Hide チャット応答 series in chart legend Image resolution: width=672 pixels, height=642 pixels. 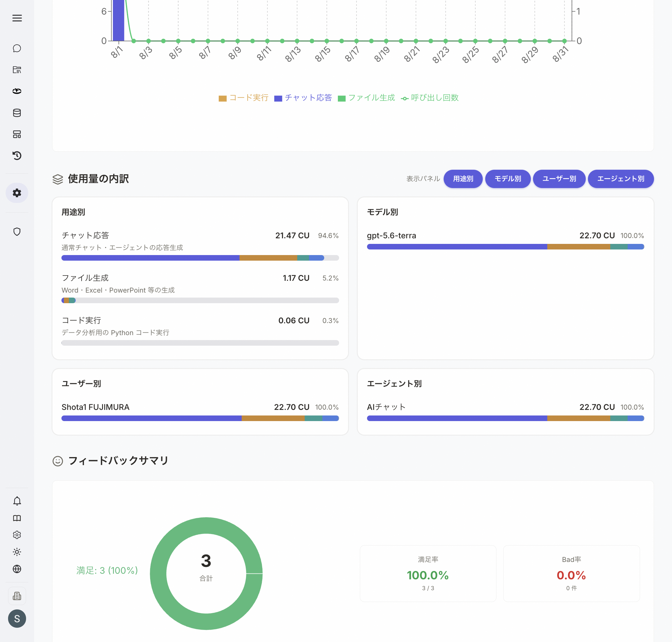point(303,98)
